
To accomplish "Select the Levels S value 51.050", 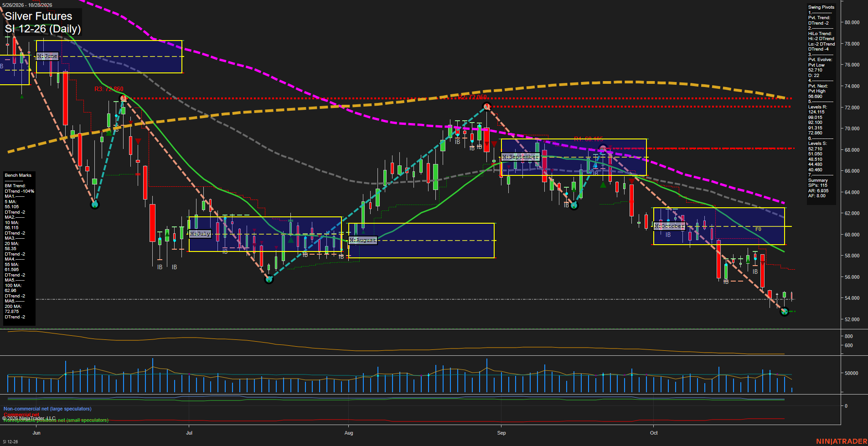I will pos(815,154).
